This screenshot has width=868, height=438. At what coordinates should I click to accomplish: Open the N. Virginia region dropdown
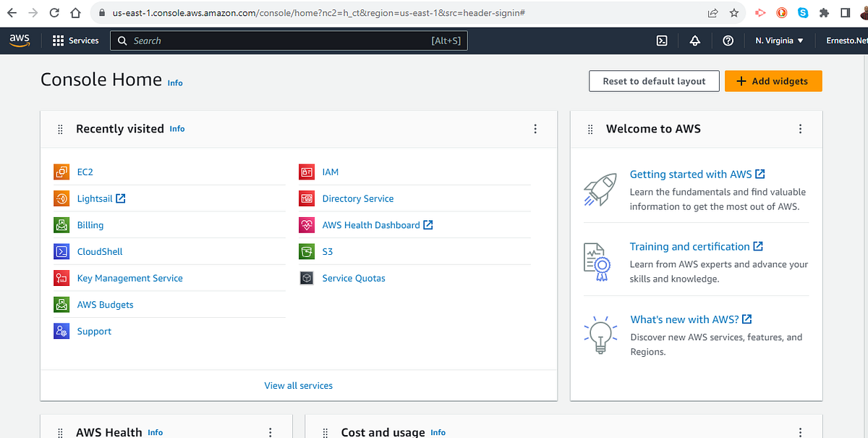778,41
